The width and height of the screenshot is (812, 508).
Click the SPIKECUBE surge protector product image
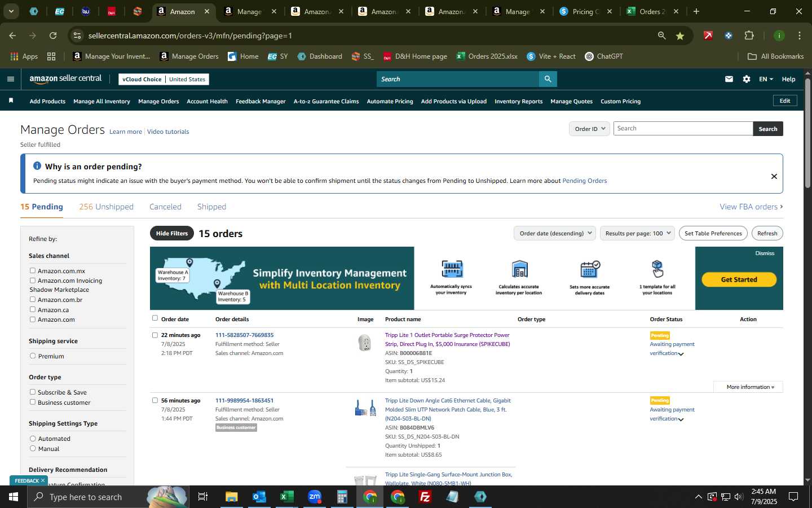click(365, 343)
